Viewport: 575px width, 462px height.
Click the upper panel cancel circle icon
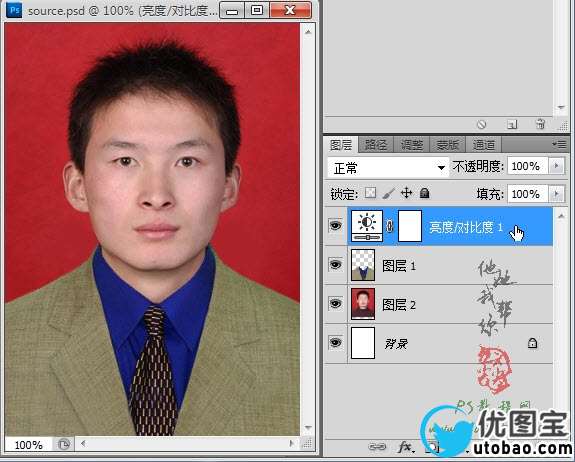tap(481, 125)
